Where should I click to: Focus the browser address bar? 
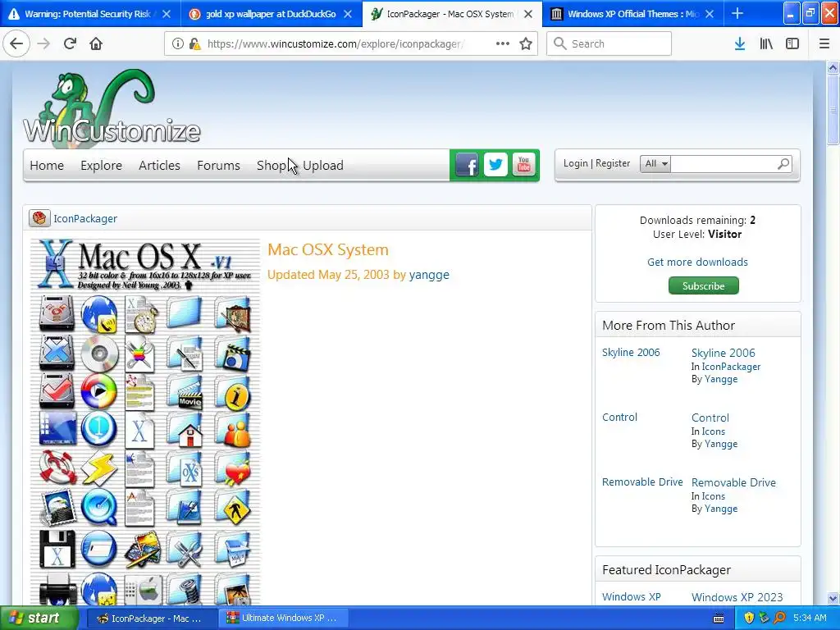[335, 44]
